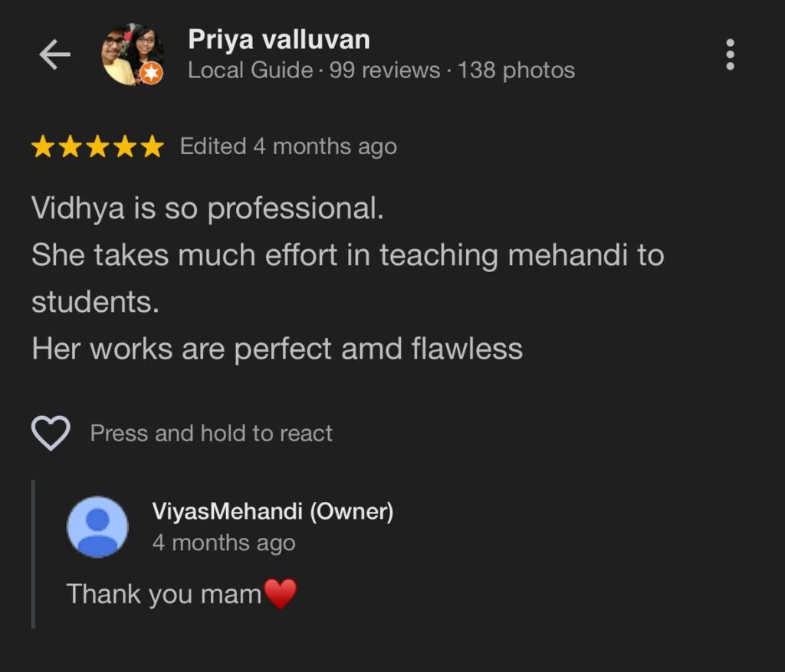Click the owner reply's "4 months ago" timestamp
Viewport: 785px width, 672px height.
224,543
